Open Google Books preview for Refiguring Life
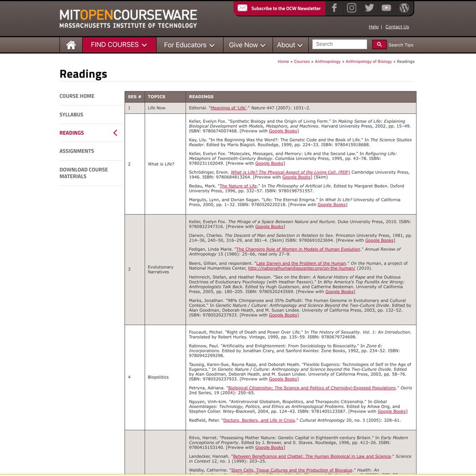476x476 pixels. point(269,163)
